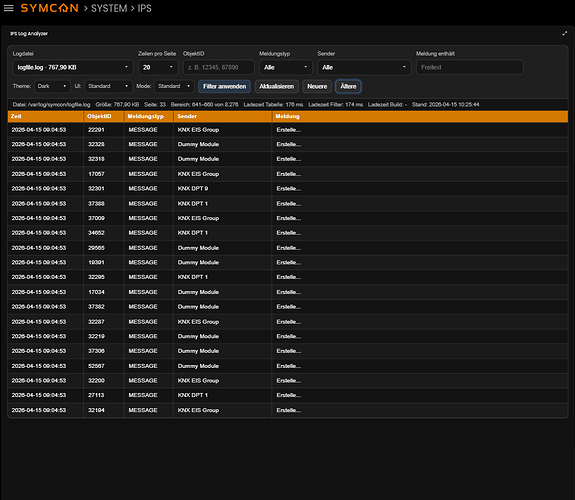Select ObjektID 32328 cell
Image resolution: width=575 pixels, height=500 pixels.
point(104,145)
